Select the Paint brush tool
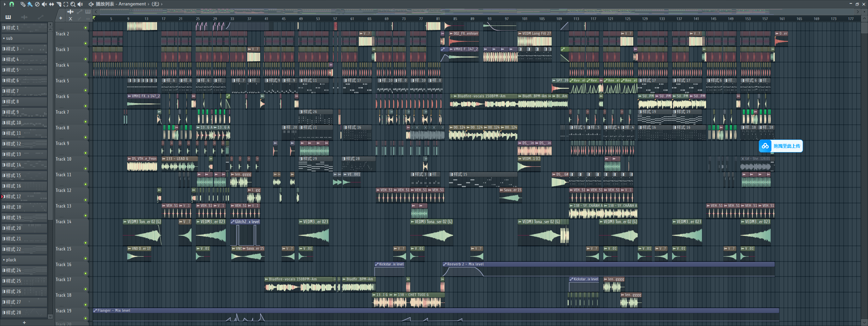 (x=30, y=4)
